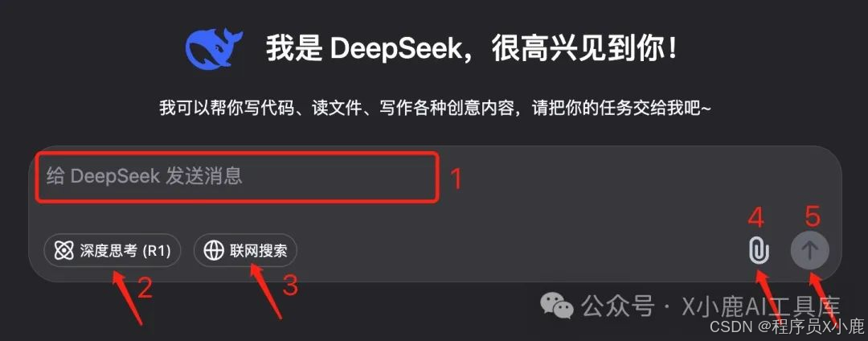Focus the 给 DeepSeek 发送消息 input field
This screenshot has height=341, width=868.
(238, 177)
